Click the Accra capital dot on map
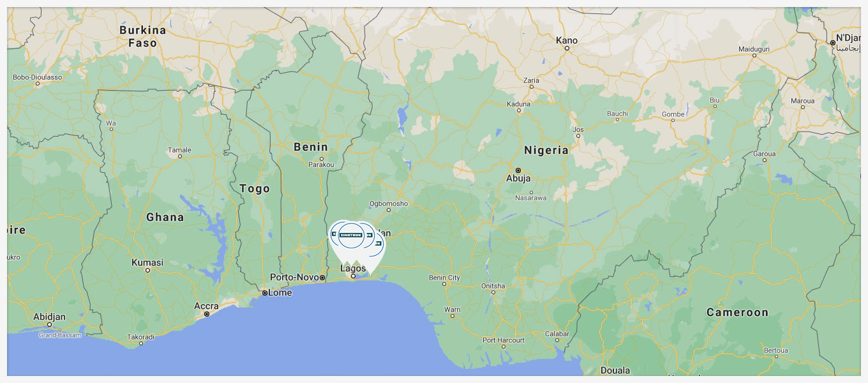 pos(207,314)
